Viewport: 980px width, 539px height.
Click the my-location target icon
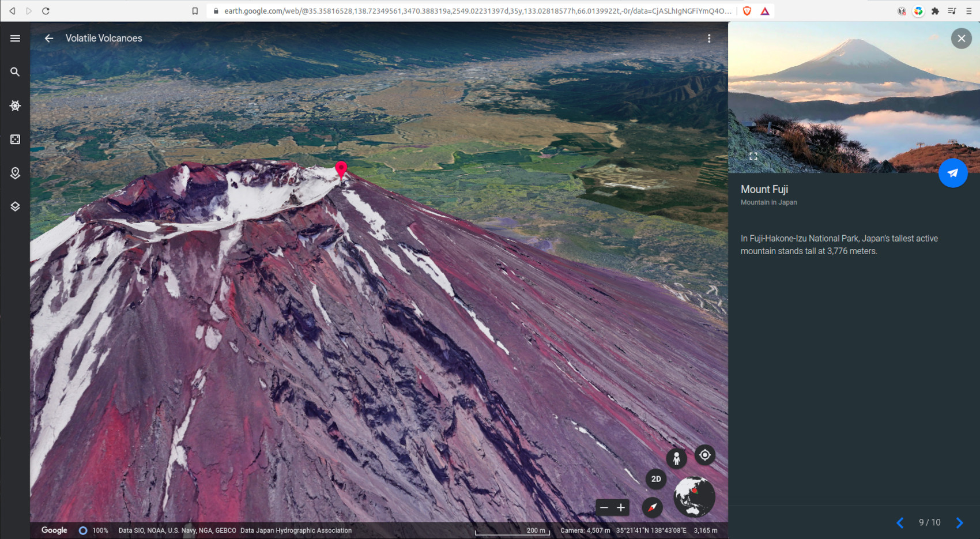[704, 455]
